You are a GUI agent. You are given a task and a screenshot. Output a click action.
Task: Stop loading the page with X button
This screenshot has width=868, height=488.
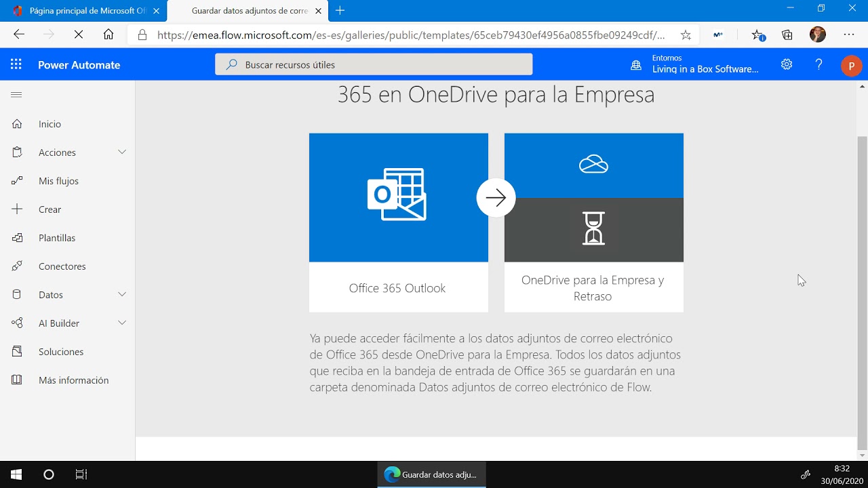click(79, 35)
